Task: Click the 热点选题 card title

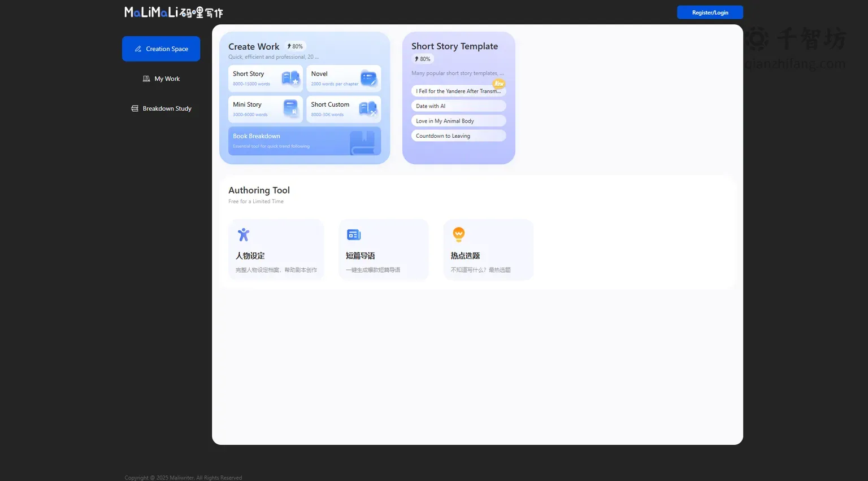Action: pyautogui.click(x=466, y=256)
